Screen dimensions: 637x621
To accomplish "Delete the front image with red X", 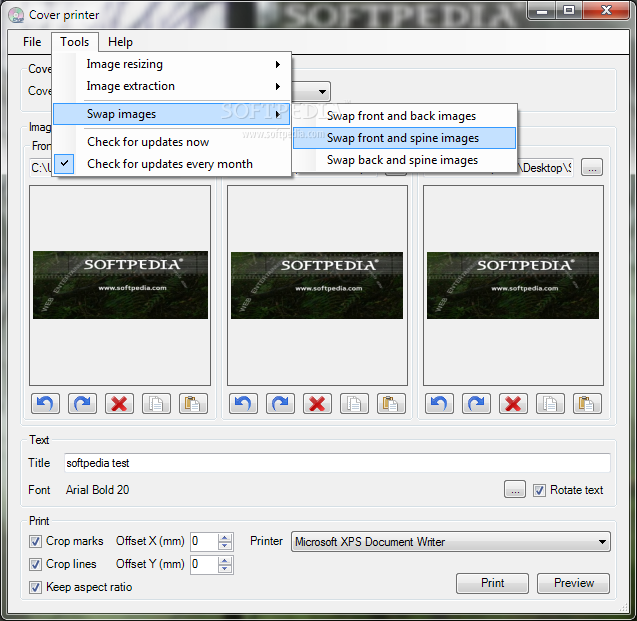I will (119, 403).
